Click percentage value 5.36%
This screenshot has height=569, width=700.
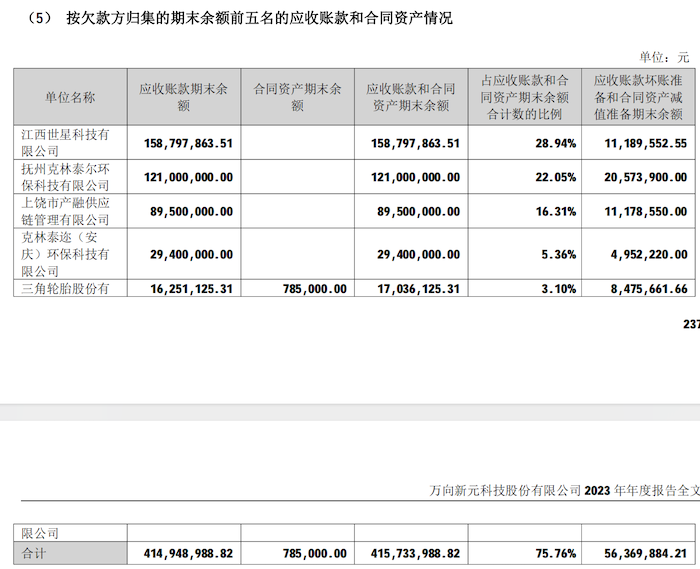(x=559, y=254)
